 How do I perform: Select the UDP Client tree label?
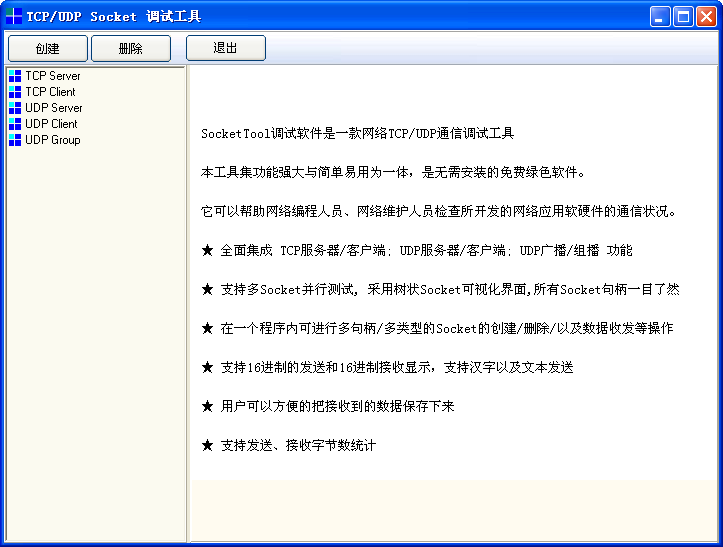[x=51, y=124]
